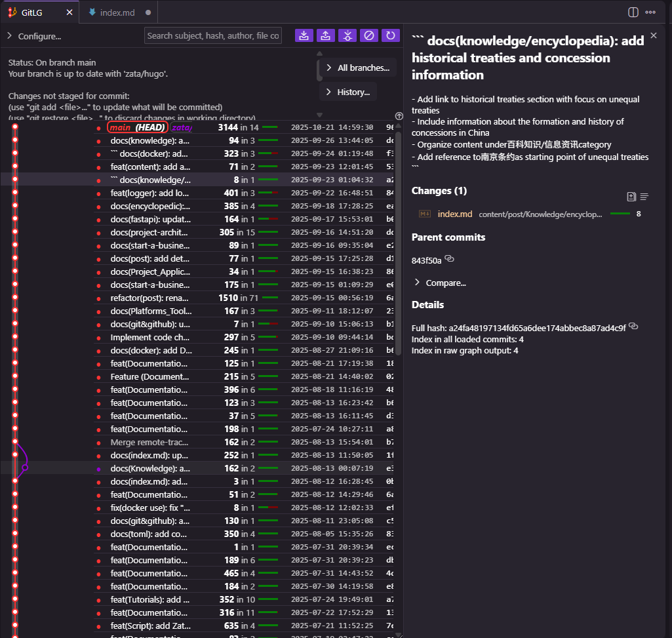Copy the full hash via link icon
The height and width of the screenshot is (638, 672).
point(633,327)
